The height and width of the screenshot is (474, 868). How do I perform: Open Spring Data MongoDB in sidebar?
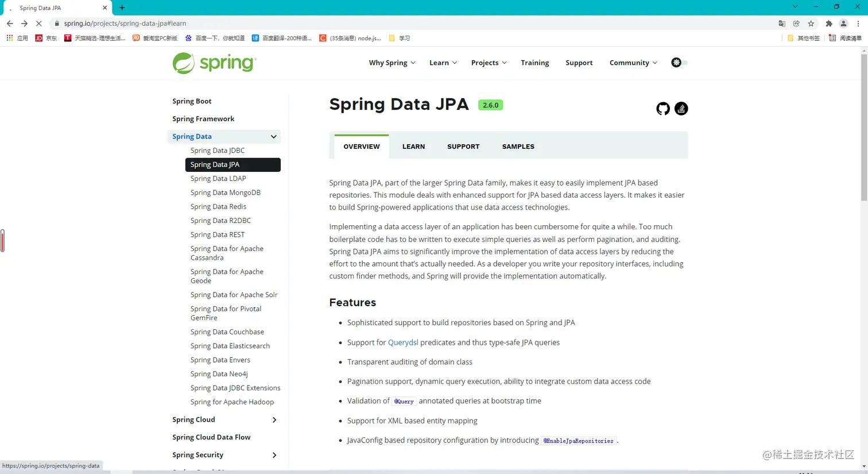click(x=226, y=192)
